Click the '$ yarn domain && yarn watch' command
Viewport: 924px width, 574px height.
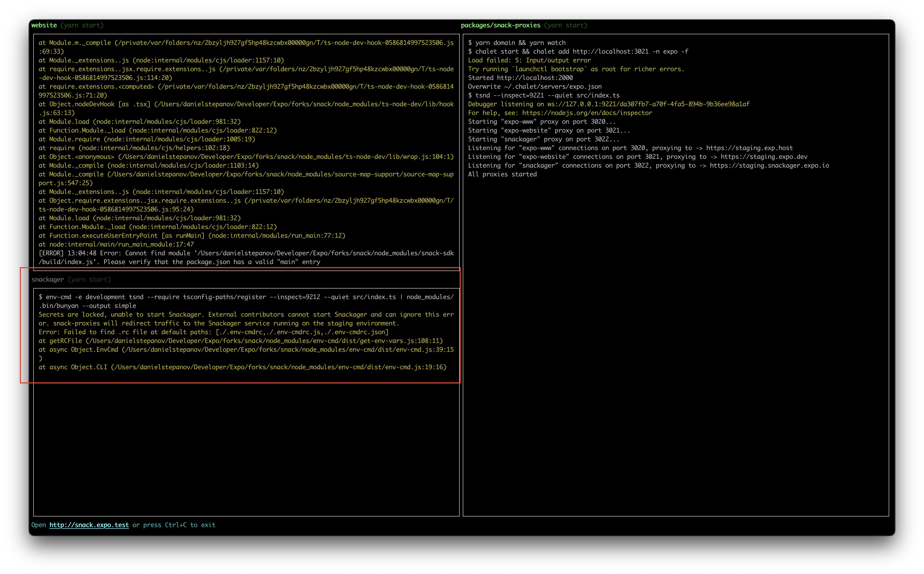516,43
